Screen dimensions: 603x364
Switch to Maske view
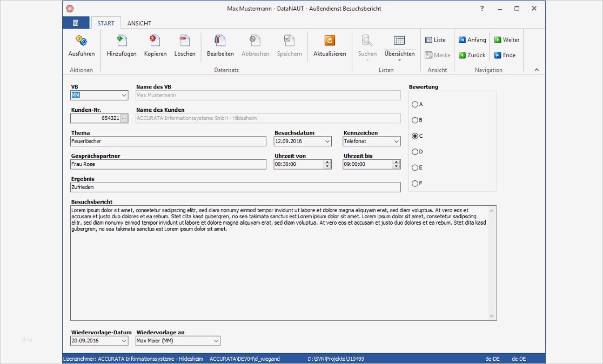pos(437,55)
